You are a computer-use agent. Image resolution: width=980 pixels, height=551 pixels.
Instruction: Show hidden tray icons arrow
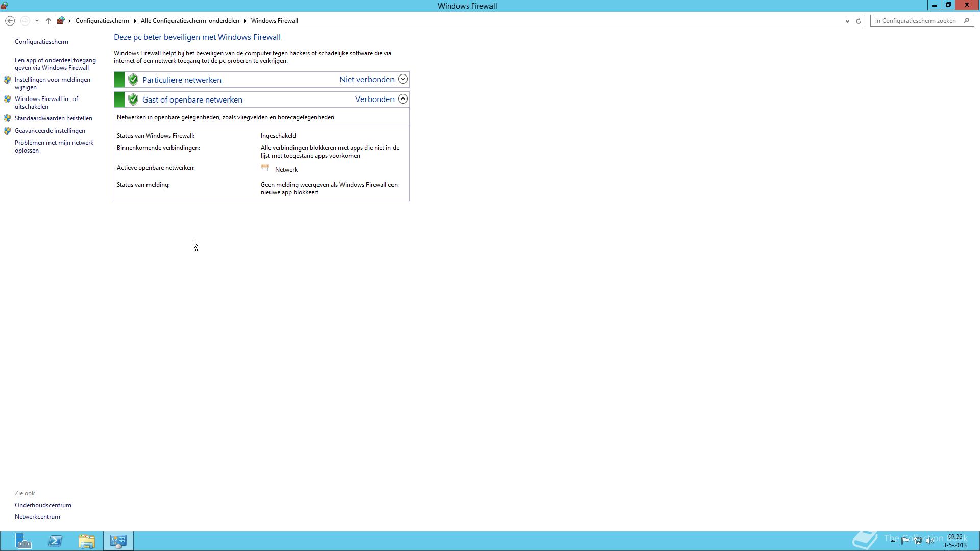point(893,540)
